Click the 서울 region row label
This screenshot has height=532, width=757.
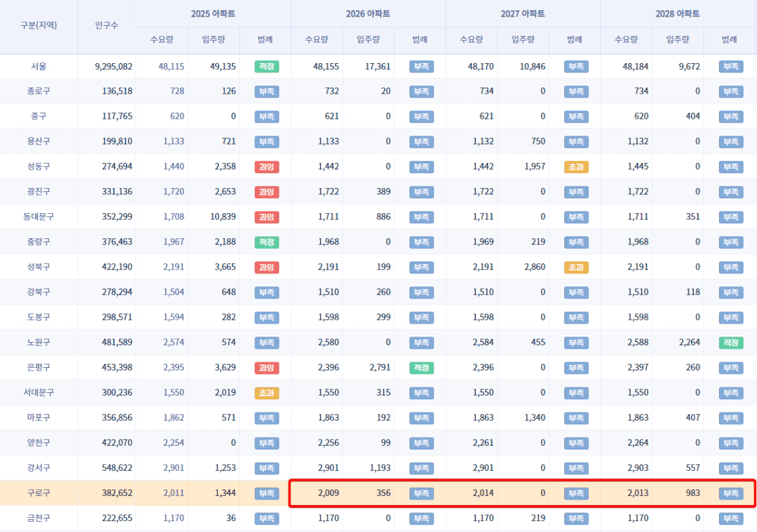click(39, 66)
